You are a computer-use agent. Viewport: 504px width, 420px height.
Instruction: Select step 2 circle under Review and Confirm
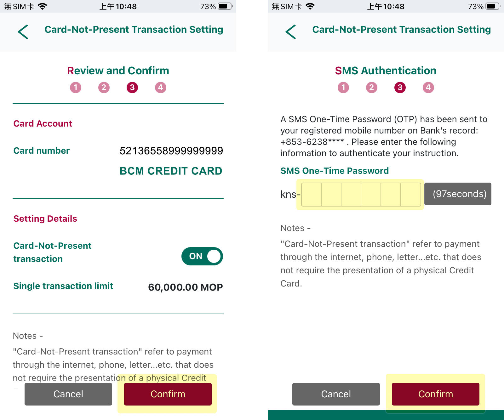[x=104, y=88]
